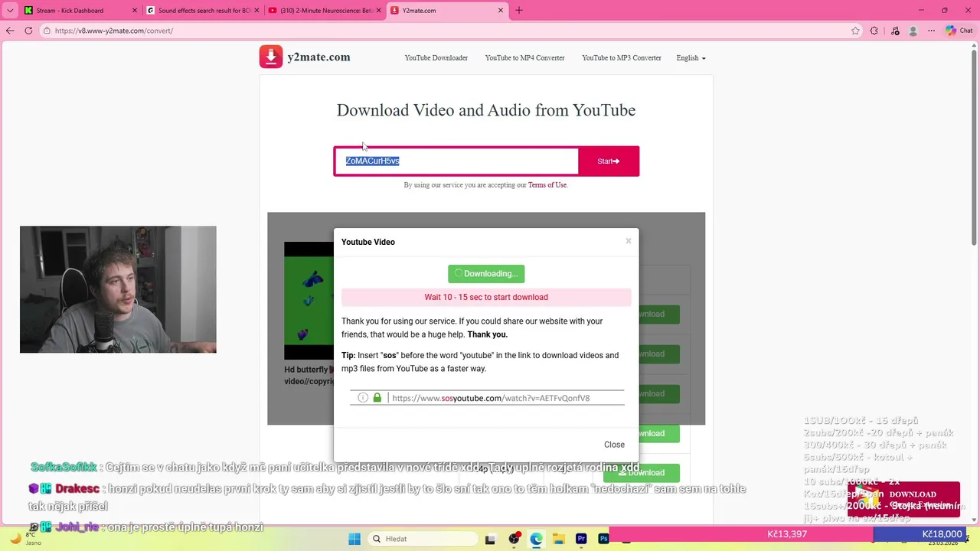The image size is (980, 551).
Task: Open the browser three-dot settings menu
Action: click(x=931, y=31)
